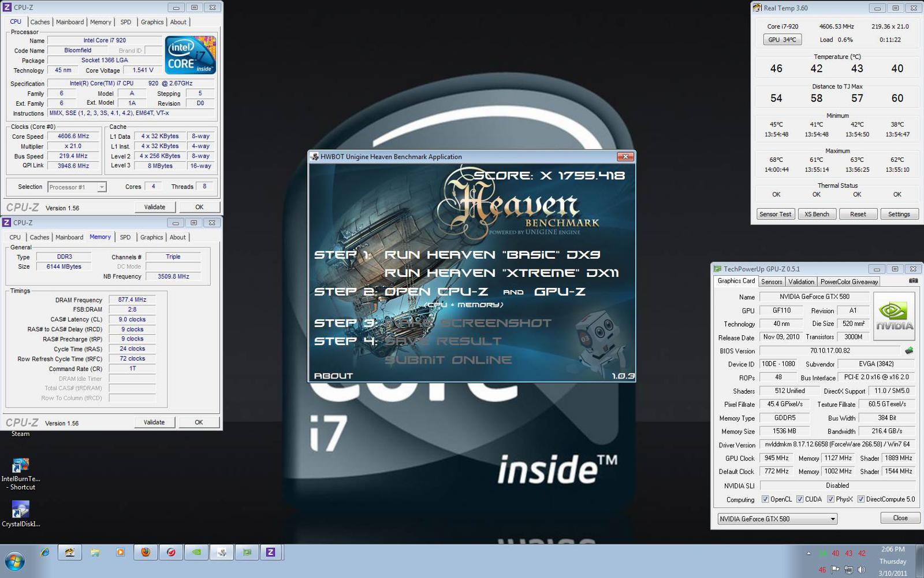The width and height of the screenshot is (924, 578).
Task: Toggle the OpenCL checkbox in GPU-Z
Action: coord(765,499)
